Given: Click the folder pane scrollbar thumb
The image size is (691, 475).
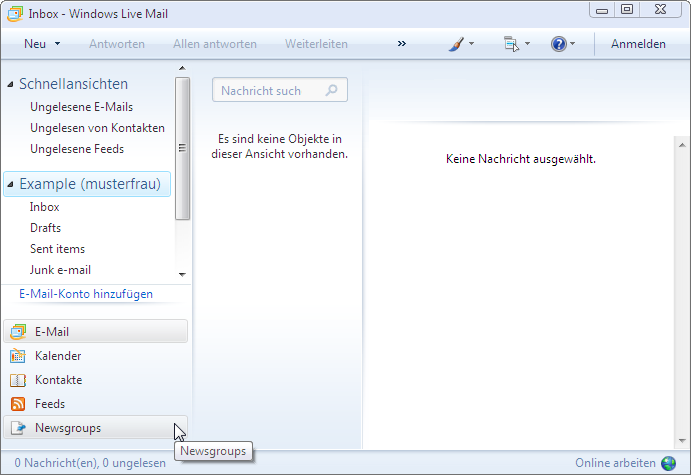Looking at the screenshot, I should coord(182,148).
